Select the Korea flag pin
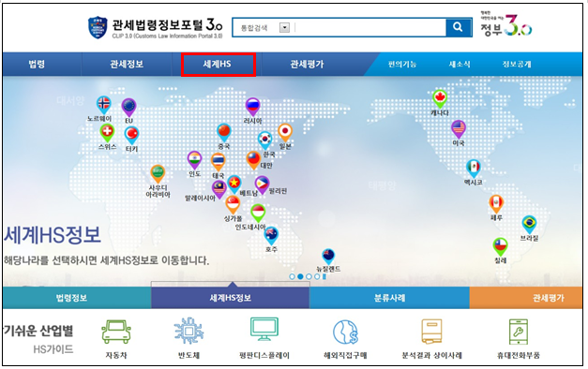588x369 pixels. [264, 140]
